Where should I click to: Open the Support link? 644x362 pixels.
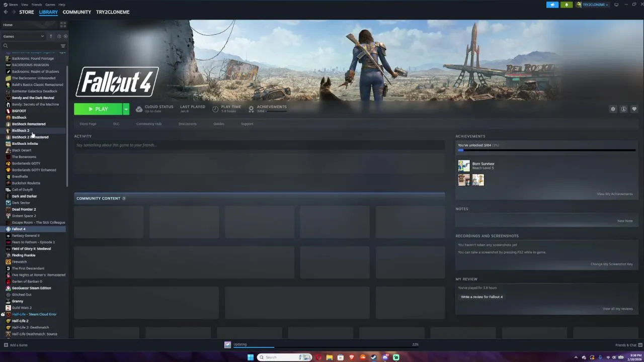pyautogui.click(x=247, y=124)
